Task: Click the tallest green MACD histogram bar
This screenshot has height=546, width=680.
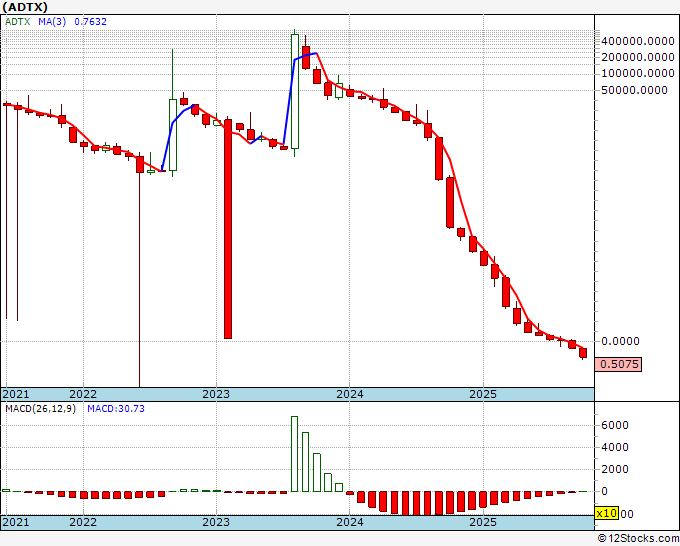Action: click(294, 454)
